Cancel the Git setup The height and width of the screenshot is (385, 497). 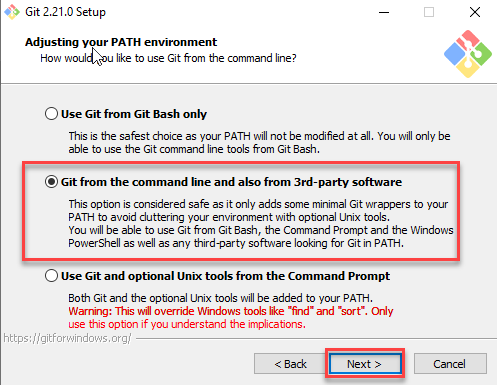pos(450,364)
